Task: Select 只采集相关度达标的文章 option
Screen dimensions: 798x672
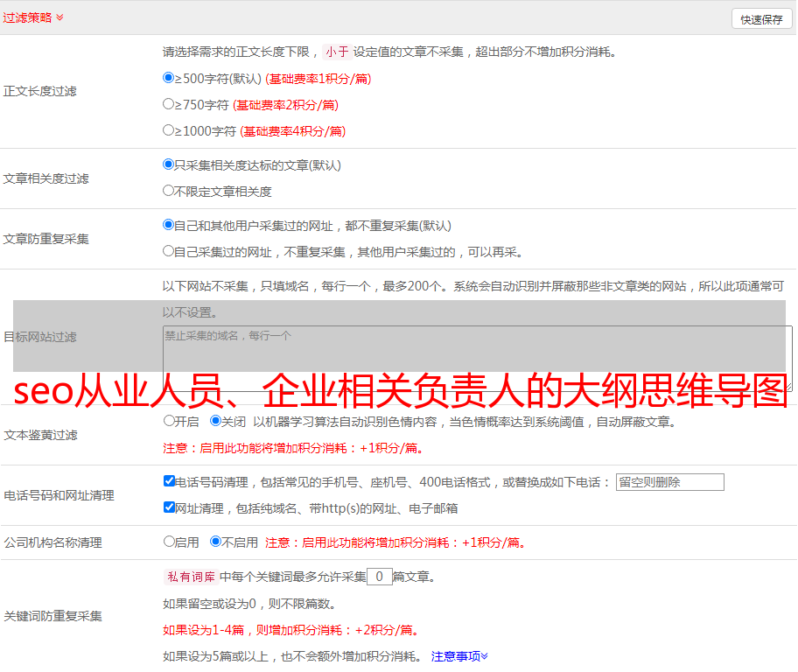Action: [169, 164]
